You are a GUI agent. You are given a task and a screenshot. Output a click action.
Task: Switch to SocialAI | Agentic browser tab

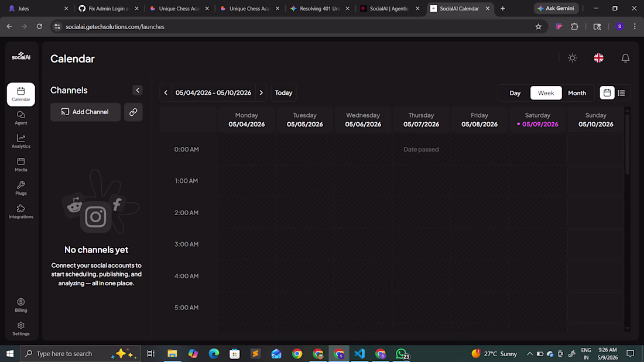pos(389,8)
